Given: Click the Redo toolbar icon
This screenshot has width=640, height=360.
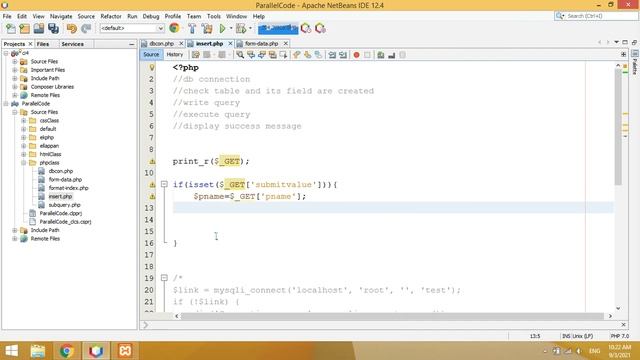Looking at the screenshot, I should coord(86,28).
